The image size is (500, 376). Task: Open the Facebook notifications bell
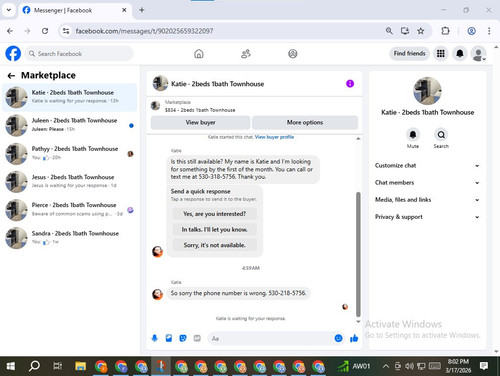coord(460,53)
